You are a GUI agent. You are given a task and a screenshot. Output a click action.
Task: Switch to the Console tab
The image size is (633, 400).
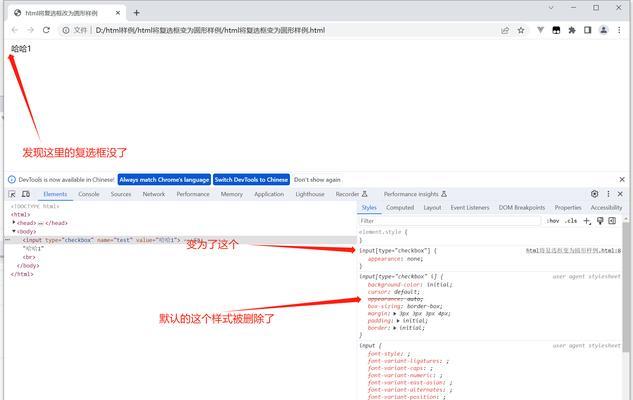point(89,194)
